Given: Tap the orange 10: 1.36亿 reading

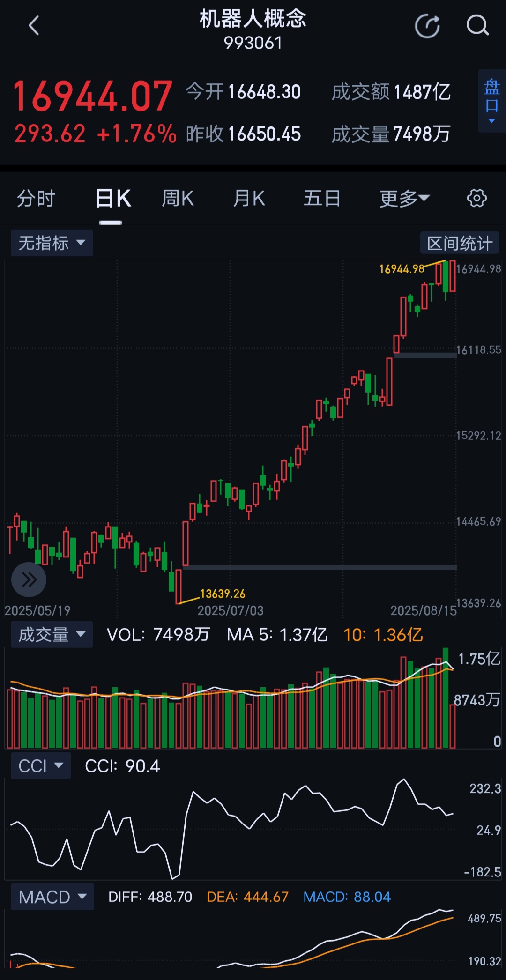Looking at the screenshot, I should click(x=383, y=634).
